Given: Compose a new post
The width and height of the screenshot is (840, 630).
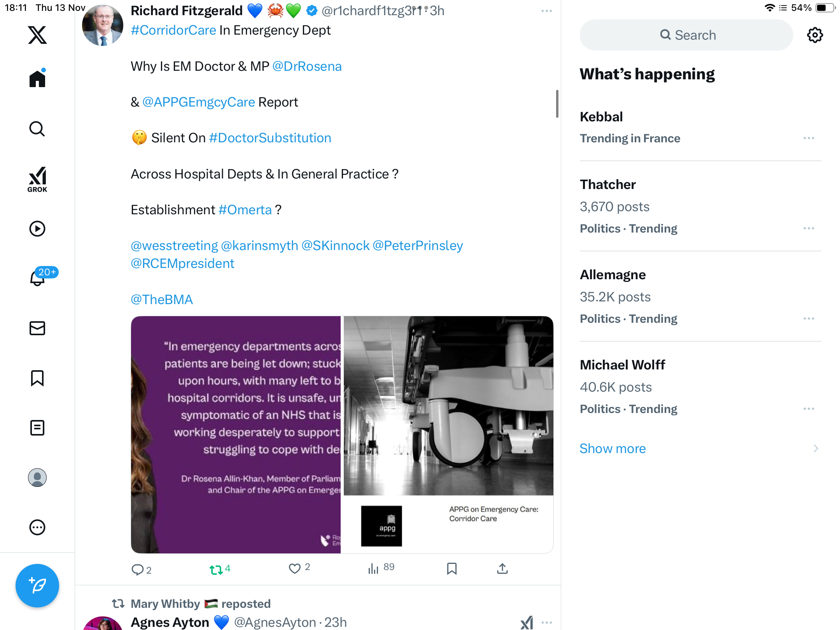Looking at the screenshot, I should pos(37,585).
